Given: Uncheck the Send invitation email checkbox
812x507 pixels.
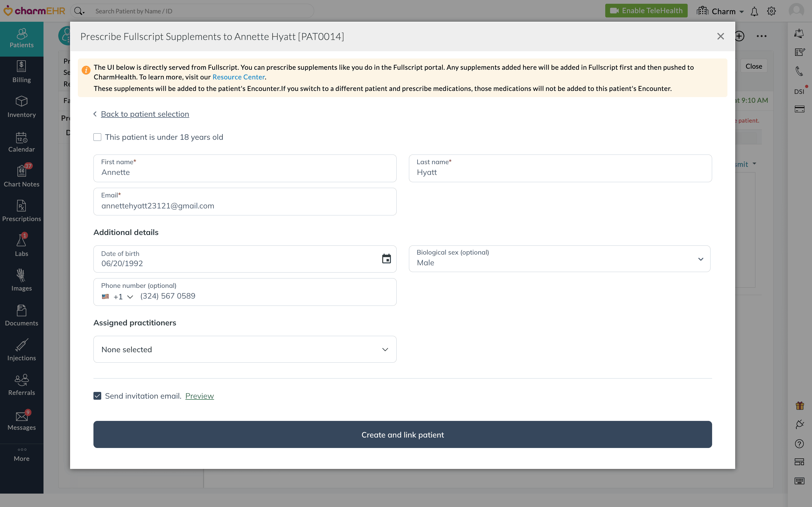Looking at the screenshot, I should click(x=97, y=396).
